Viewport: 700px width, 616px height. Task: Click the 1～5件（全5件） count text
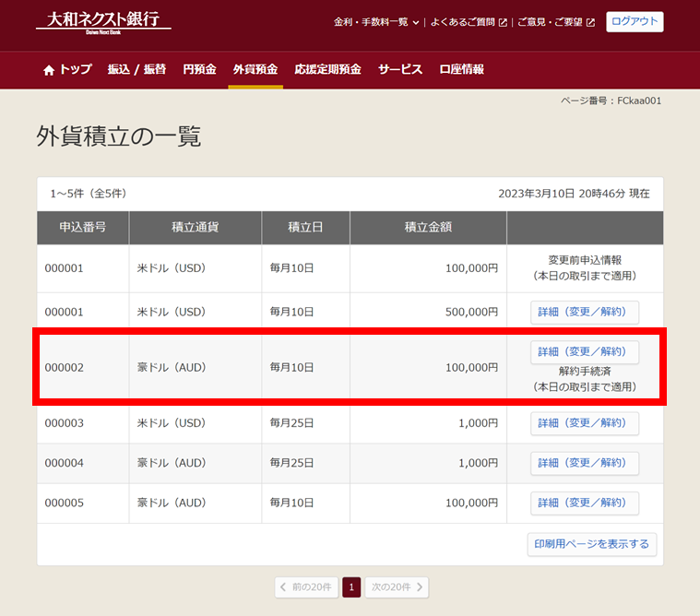point(89,194)
